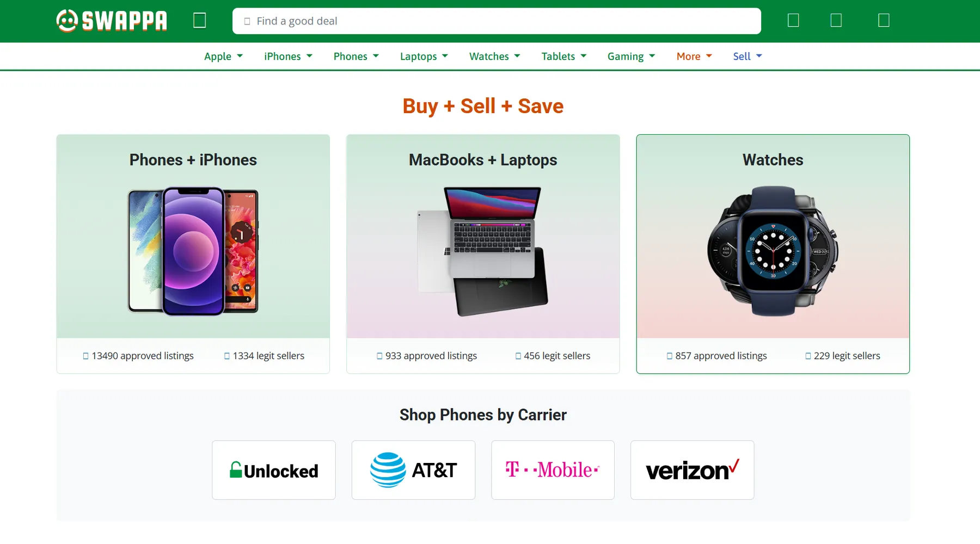Expand the Apple dropdown menu

click(x=223, y=57)
